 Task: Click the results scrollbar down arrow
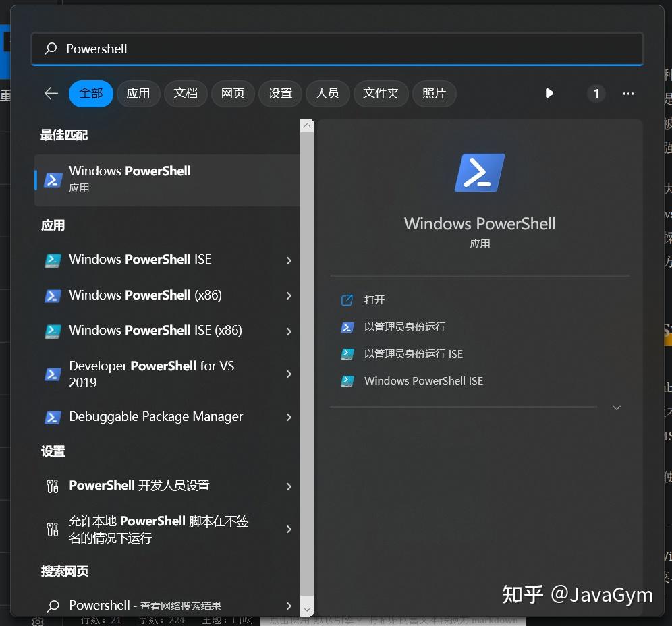click(307, 609)
